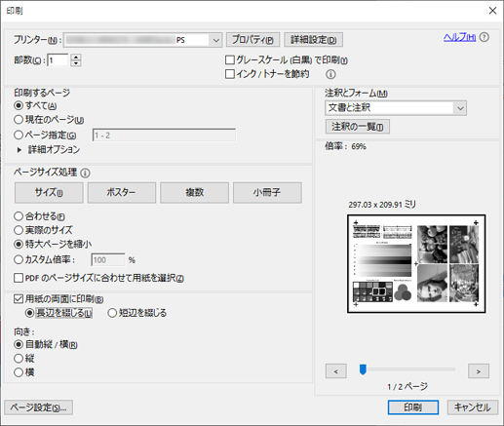
Task: Go to next preview page arrow button
Action: coord(479,371)
